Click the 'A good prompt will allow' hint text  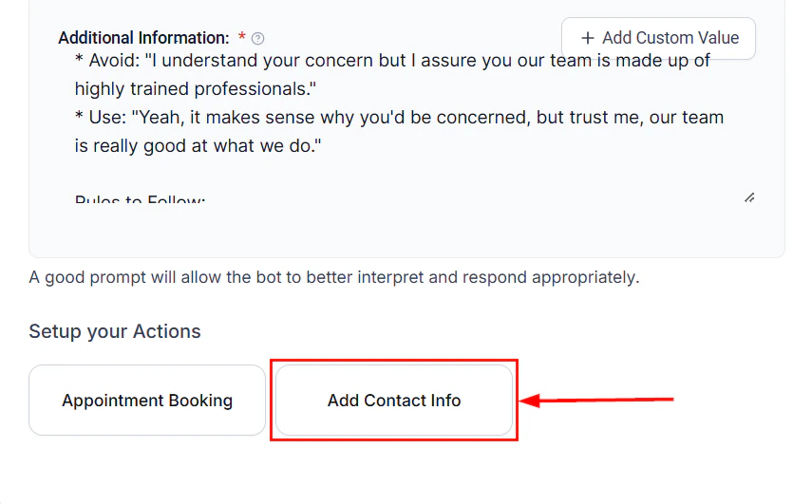tap(333, 278)
